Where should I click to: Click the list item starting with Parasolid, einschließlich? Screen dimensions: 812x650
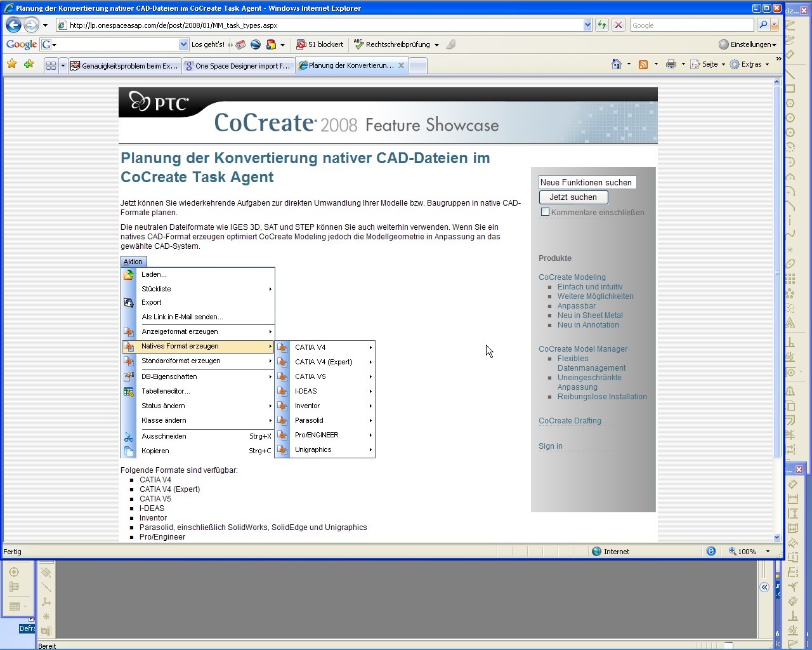[x=253, y=527]
